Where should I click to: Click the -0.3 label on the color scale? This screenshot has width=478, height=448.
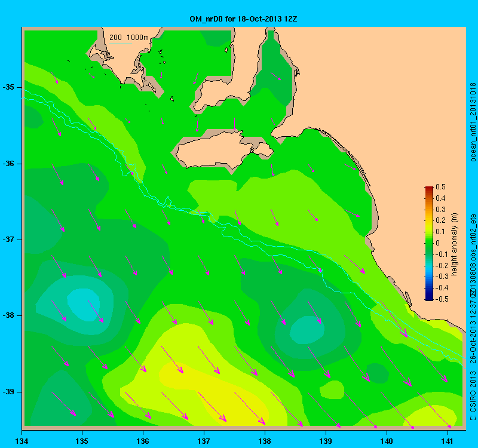(x=441, y=277)
